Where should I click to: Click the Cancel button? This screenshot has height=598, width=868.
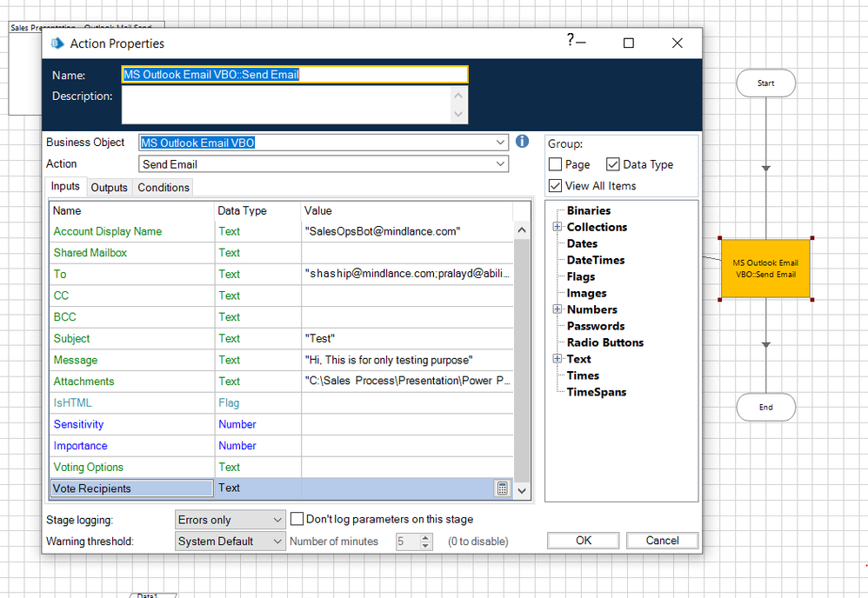pos(662,541)
